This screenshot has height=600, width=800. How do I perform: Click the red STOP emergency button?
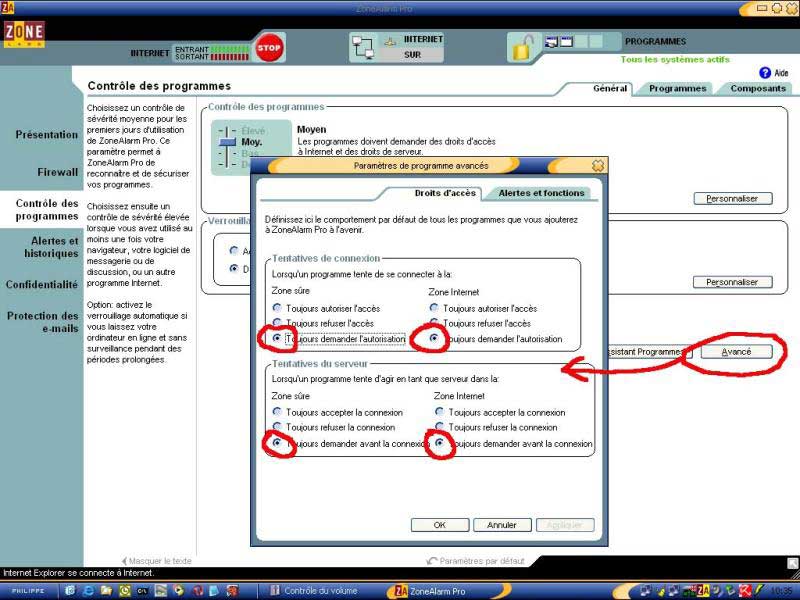click(x=268, y=47)
